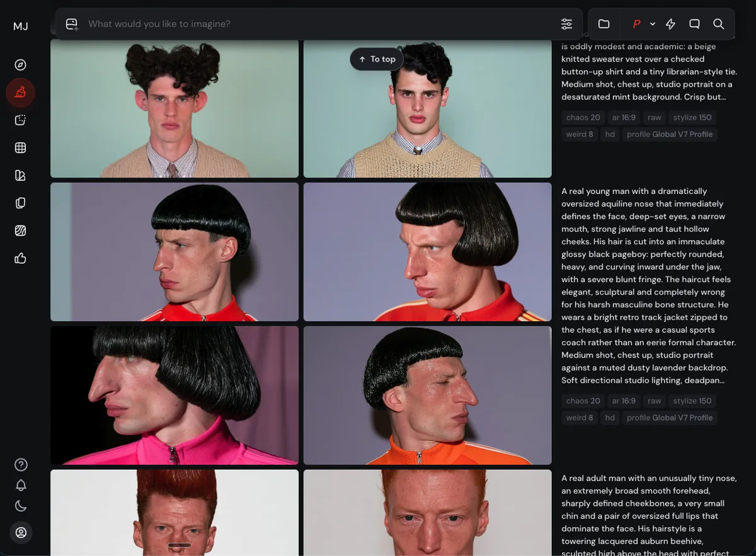756x556 pixels.
Task: Open the curly-haired man in knitted vest image
Action: [427, 108]
